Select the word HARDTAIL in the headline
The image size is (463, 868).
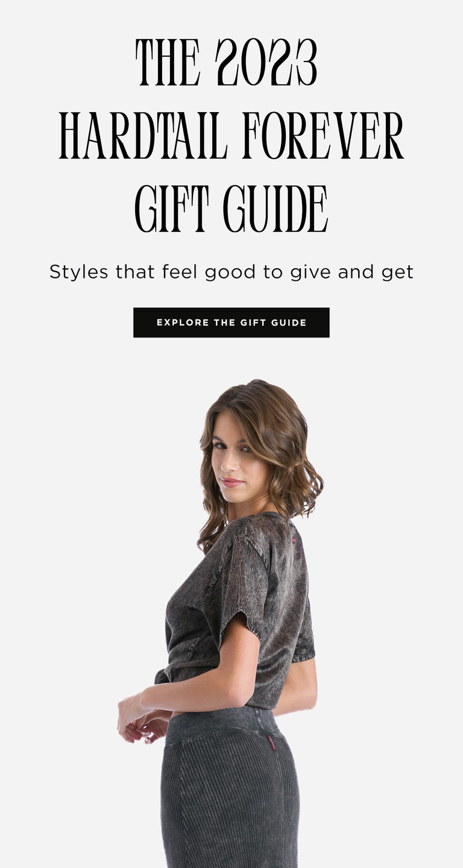[143, 136]
